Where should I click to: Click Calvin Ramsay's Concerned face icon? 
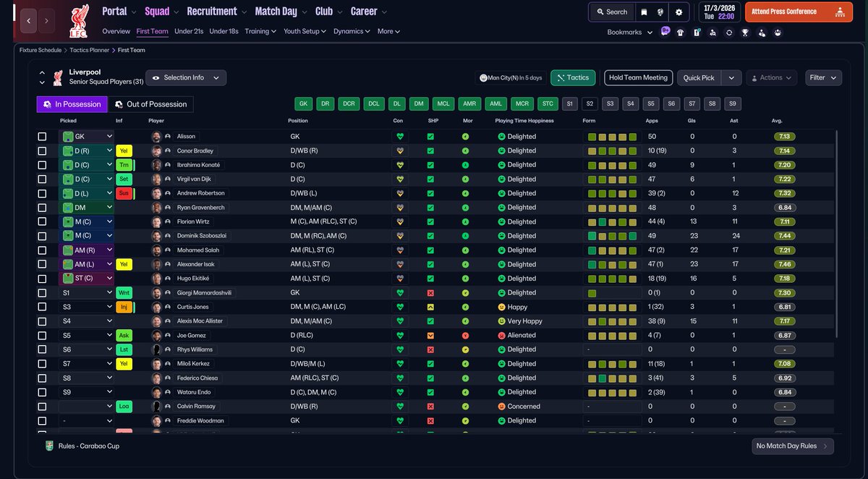coord(501,407)
